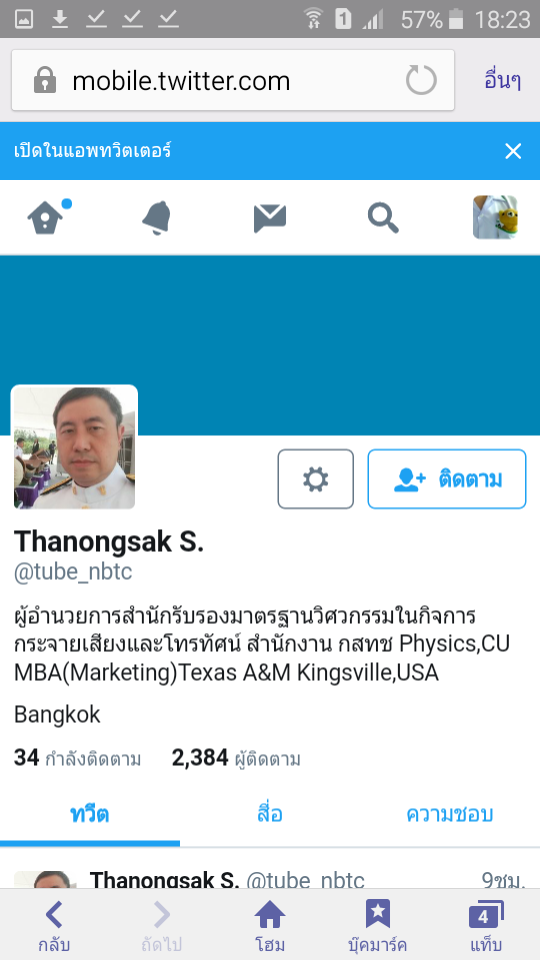
Task: Open the 2,384 followers list
Action: pyautogui.click(x=236, y=759)
